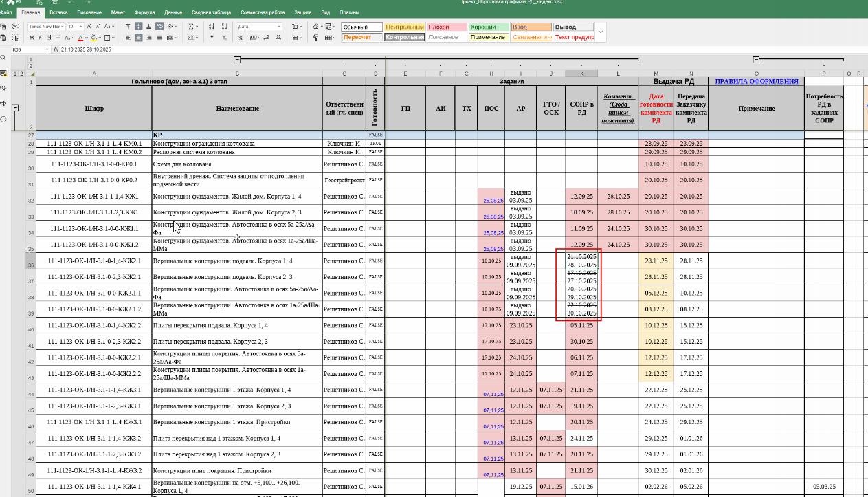Screen dimensions: 868x497
Task: Apply the Плохой cell style
Action: 446,27
